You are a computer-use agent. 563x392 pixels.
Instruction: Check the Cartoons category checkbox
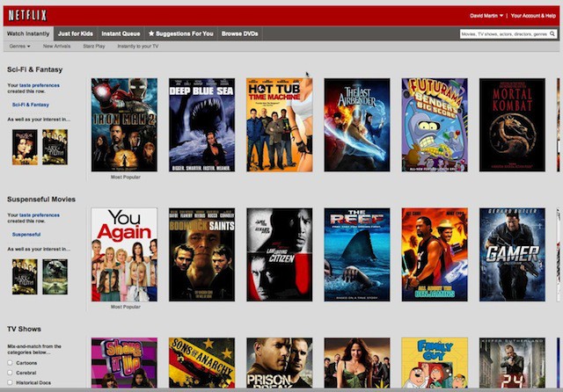click(x=10, y=363)
